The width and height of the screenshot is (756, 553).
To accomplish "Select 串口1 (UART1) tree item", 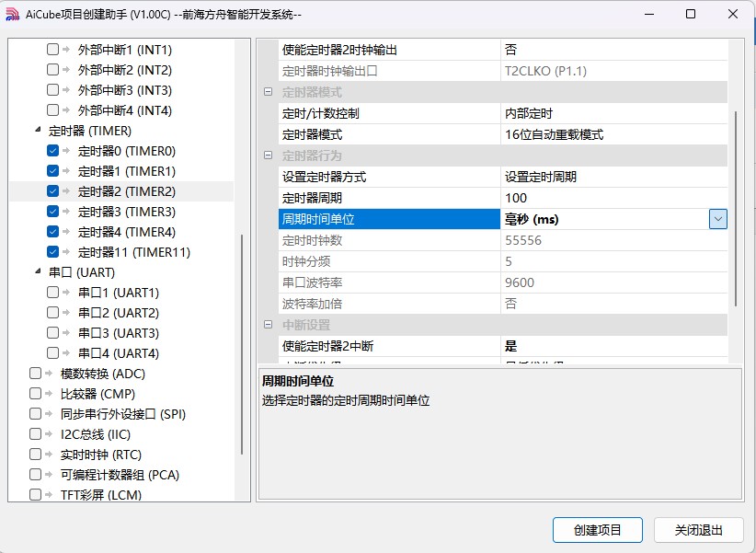I will [x=118, y=293].
